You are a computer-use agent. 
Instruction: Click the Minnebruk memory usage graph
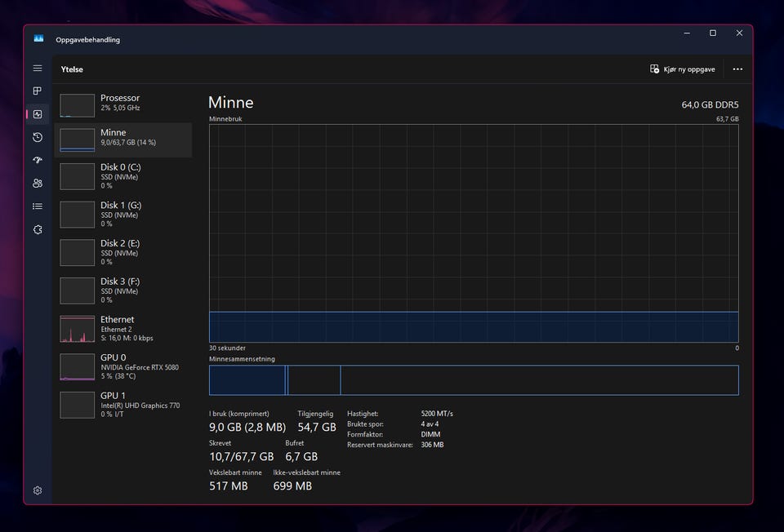click(x=474, y=233)
